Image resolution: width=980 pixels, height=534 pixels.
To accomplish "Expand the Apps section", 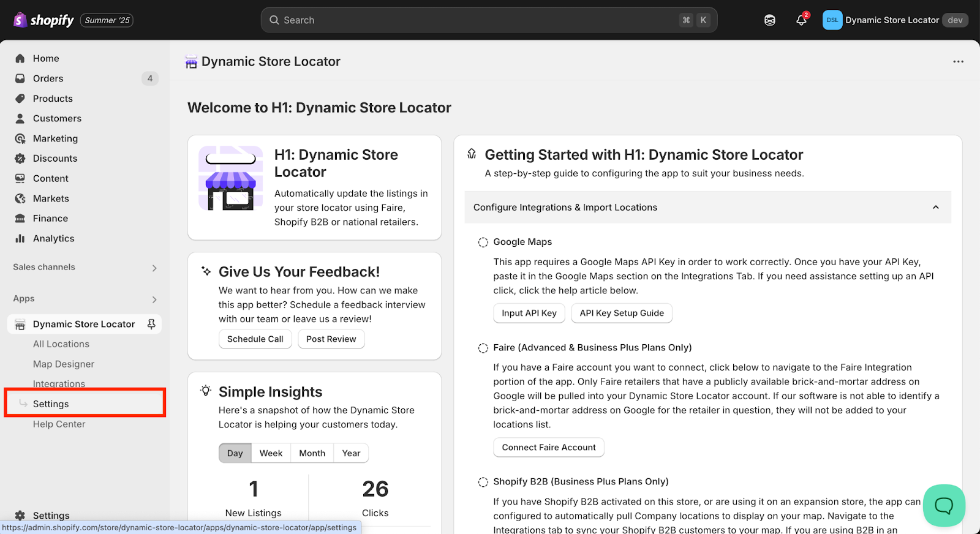I will [154, 299].
